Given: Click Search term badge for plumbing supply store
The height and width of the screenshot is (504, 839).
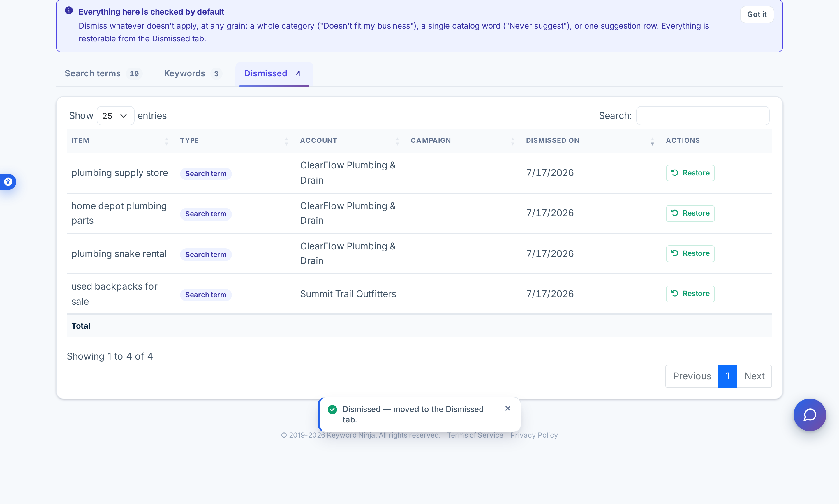Looking at the screenshot, I should [x=205, y=174].
